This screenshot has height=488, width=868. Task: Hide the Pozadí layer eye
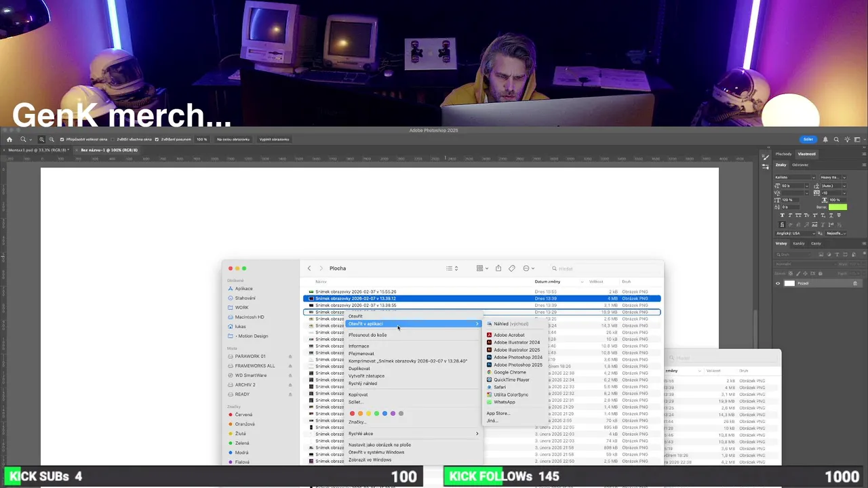(x=778, y=283)
